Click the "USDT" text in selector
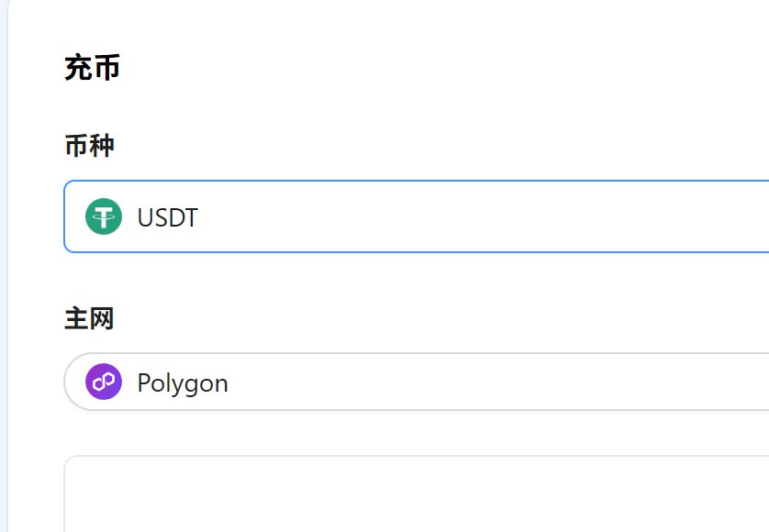Screen dimensions: 769x532 click(x=167, y=217)
